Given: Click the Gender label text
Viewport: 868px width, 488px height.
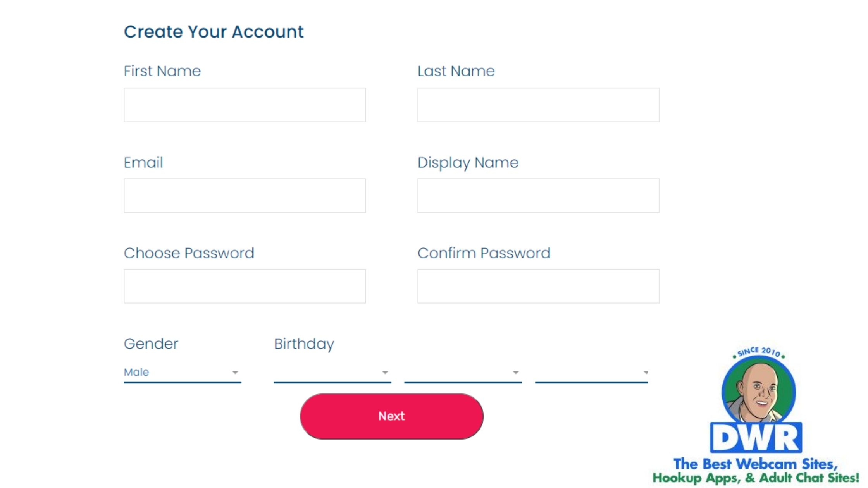Looking at the screenshot, I should (x=151, y=344).
